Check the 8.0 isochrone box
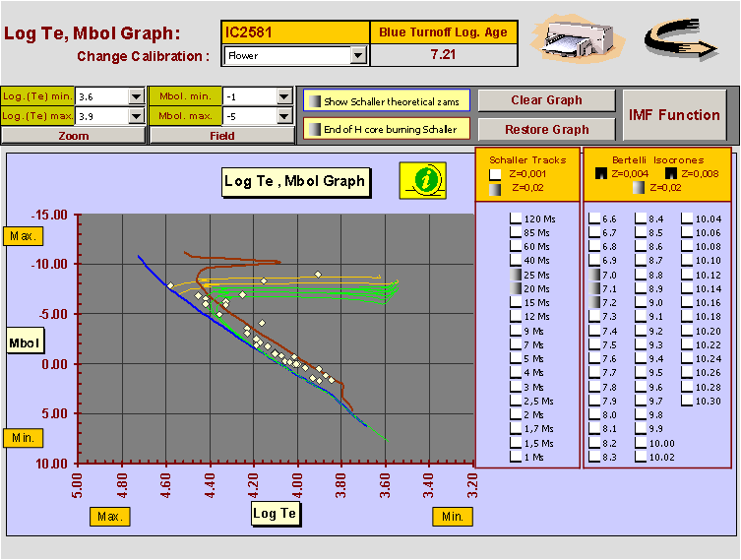Screen dimensions: 741x560 [x=594, y=414]
